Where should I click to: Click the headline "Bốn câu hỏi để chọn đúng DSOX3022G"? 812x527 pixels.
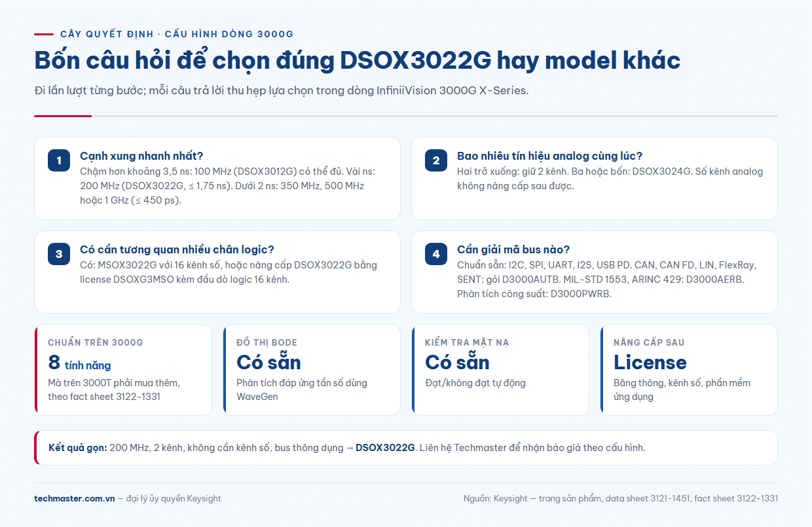click(x=358, y=60)
